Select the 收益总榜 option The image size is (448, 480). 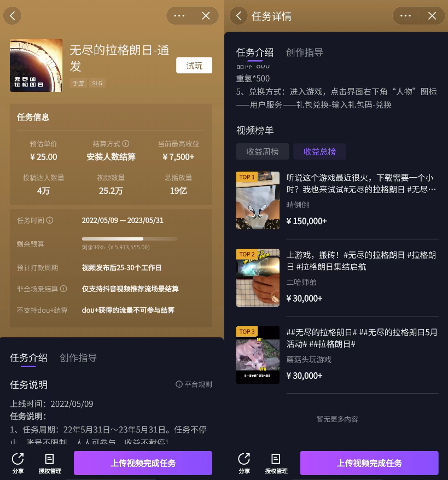319,152
